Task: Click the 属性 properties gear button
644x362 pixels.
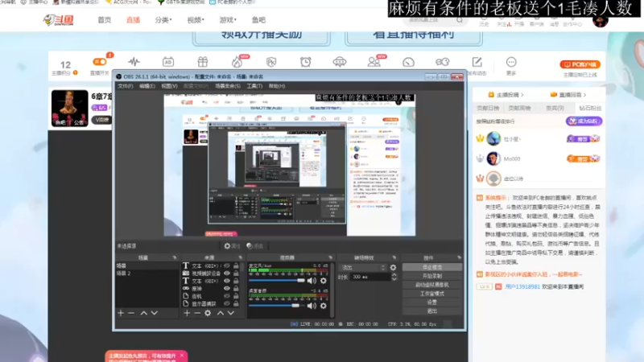Action: pos(232,246)
